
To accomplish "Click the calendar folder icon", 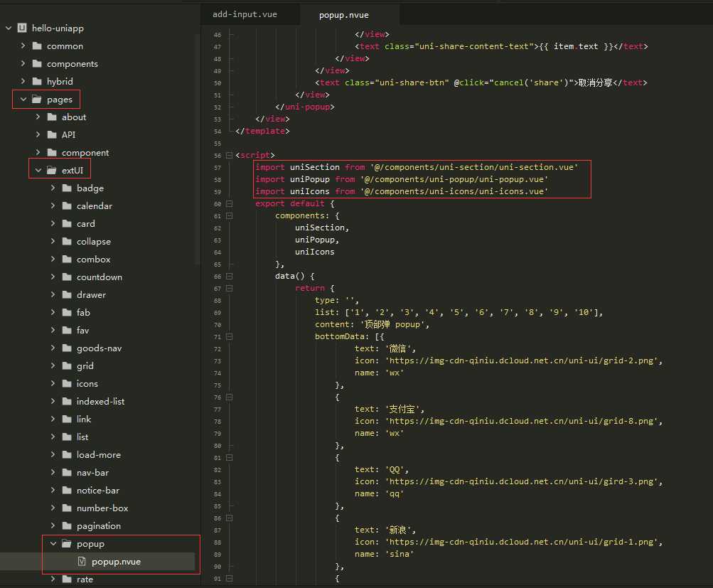I will (67, 206).
